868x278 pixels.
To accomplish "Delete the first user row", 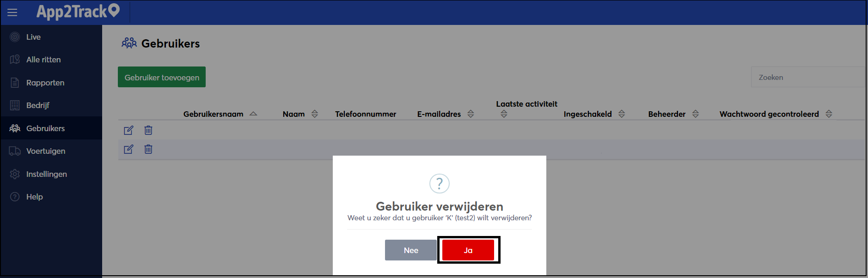I will 148,130.
